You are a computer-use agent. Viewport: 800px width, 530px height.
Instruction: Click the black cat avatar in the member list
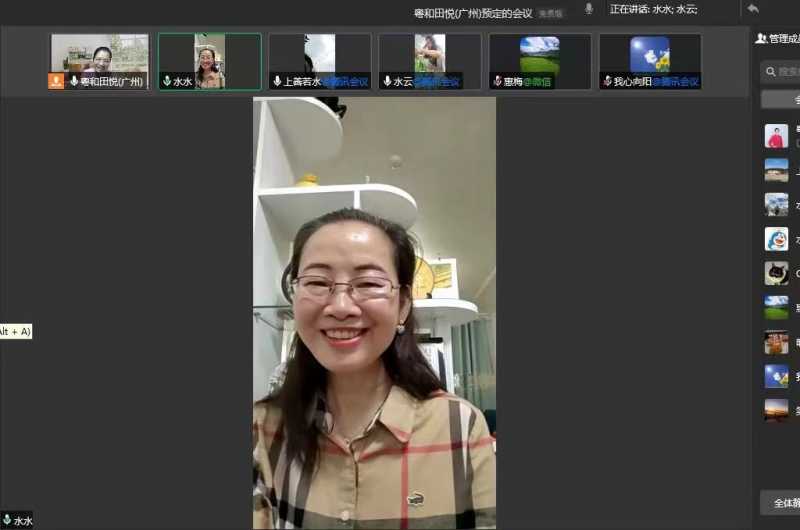pos(776,273)
